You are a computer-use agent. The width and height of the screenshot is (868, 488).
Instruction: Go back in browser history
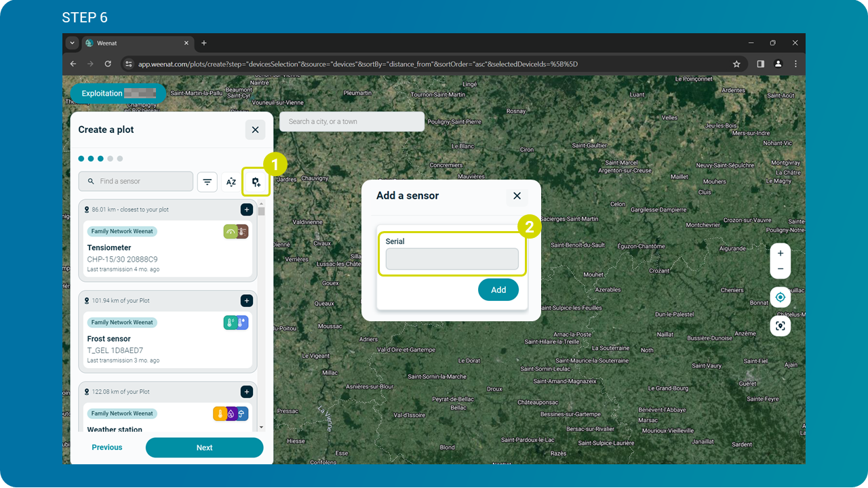[73, 64]
